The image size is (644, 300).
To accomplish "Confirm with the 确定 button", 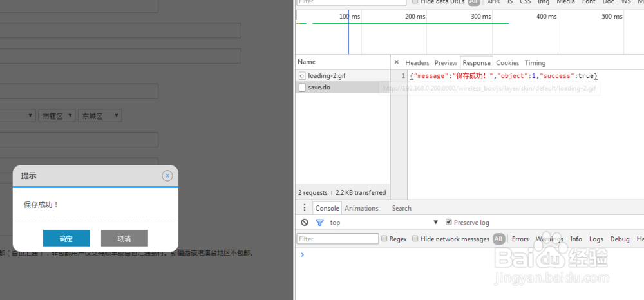I will [66, 238].
